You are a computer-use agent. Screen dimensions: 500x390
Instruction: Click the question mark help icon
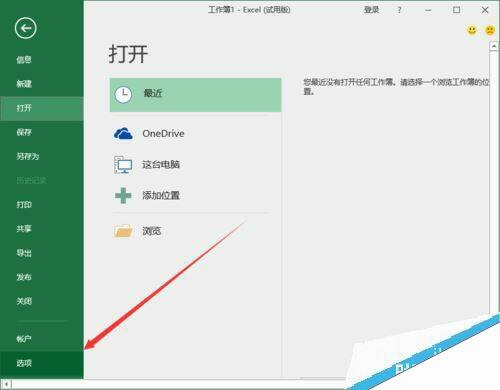click(399, 10)
